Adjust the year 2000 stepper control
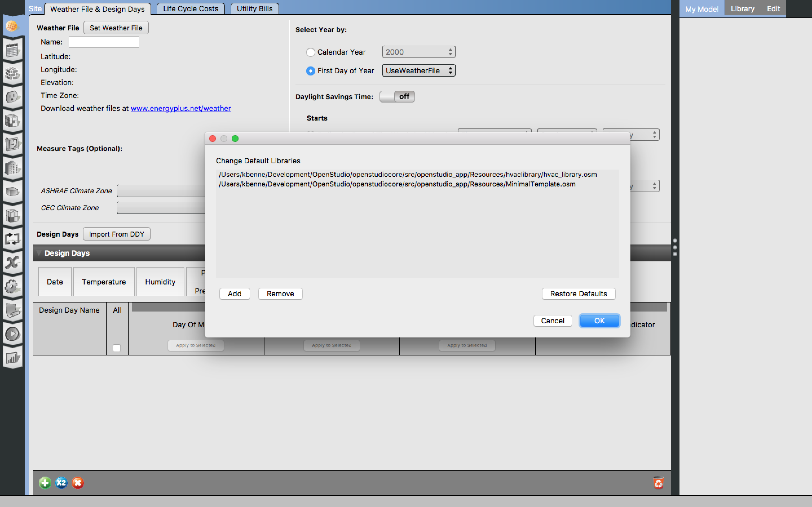 pyautogui.click(x=451, y=52)
